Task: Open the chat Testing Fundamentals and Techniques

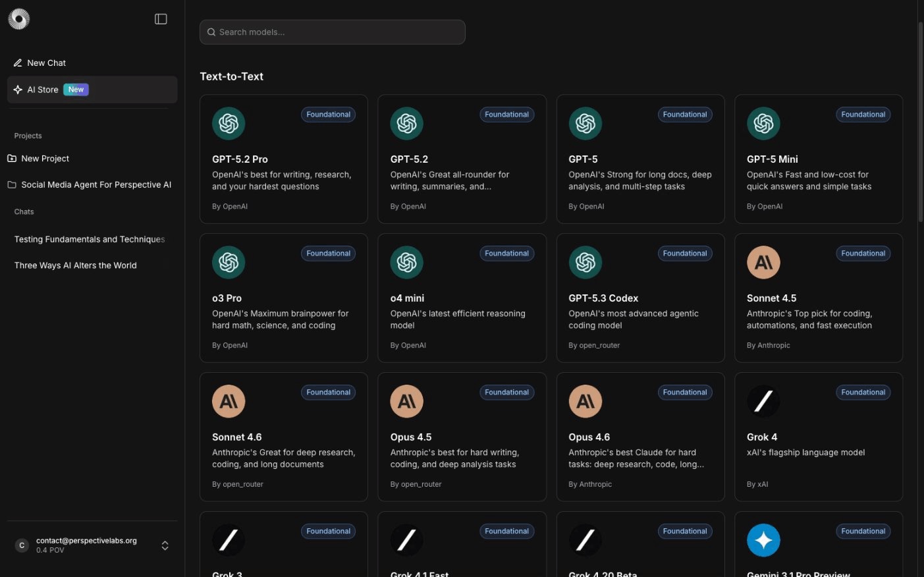Action: (90, 239)
